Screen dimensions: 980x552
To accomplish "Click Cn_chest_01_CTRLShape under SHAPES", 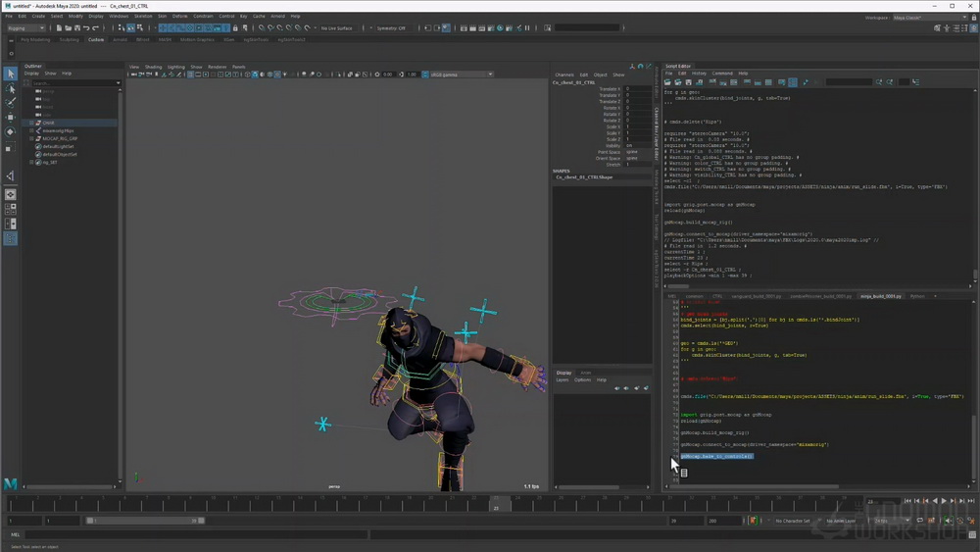I will tap(584, 177).
